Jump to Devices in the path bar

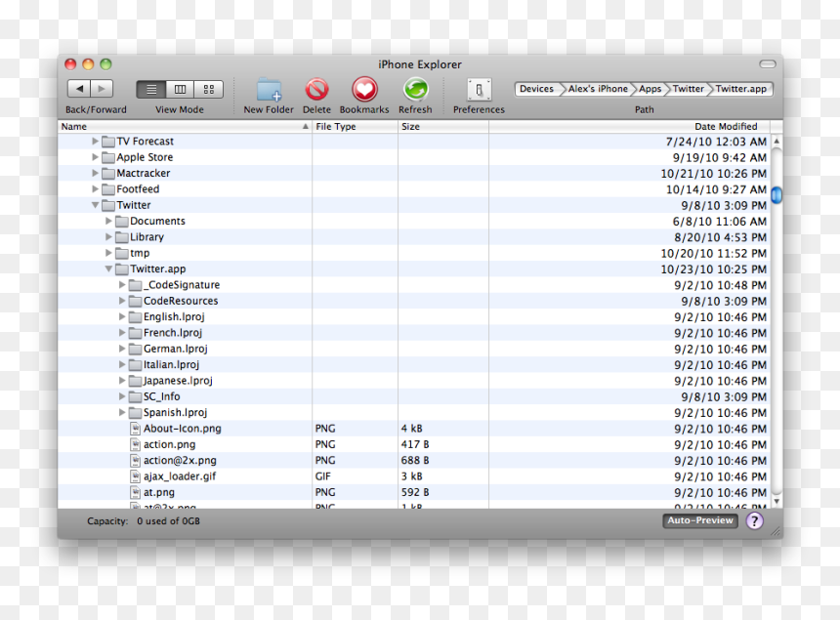tap(537, 89)
